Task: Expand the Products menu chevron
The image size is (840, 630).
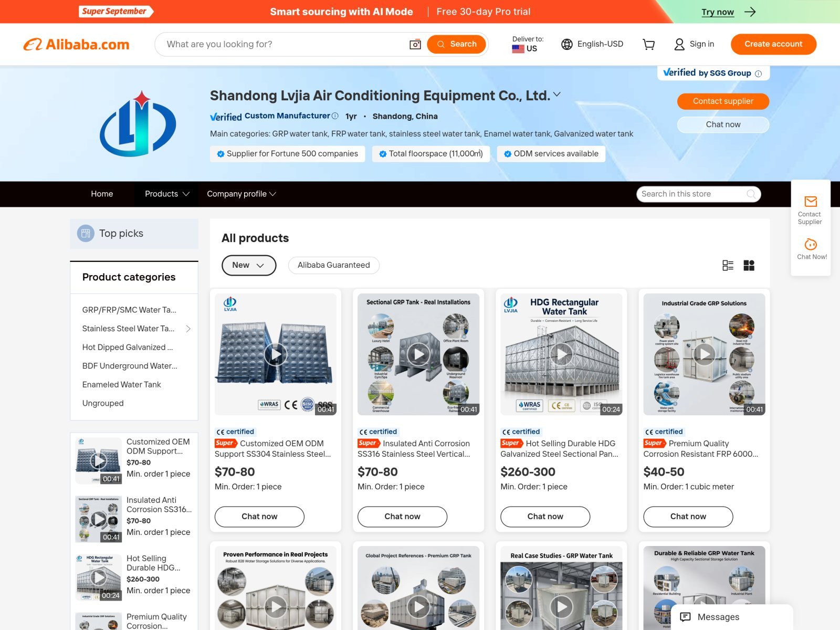Action: [x=186, y=194]
